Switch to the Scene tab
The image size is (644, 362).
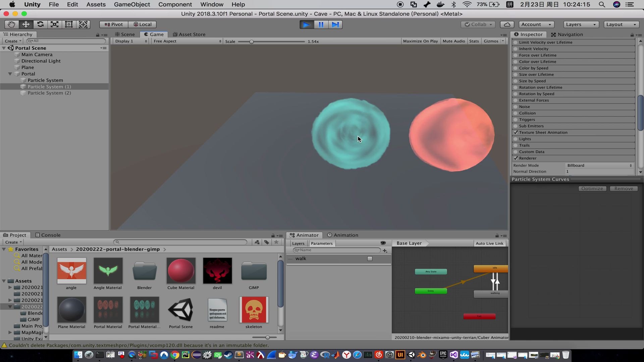125,34
